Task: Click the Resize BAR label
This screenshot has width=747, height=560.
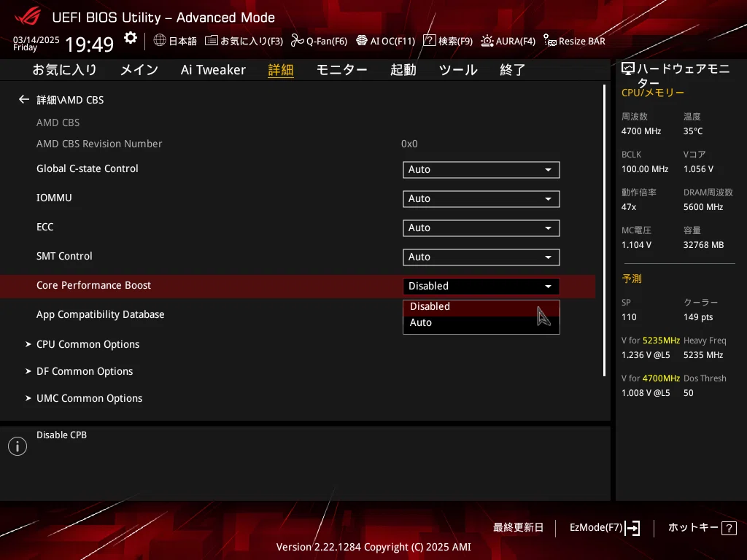Action: pos(581,41)
